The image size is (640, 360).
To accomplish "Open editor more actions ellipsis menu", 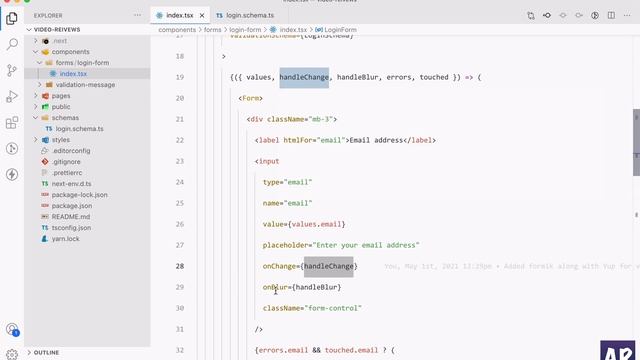I will click(627, 16).
